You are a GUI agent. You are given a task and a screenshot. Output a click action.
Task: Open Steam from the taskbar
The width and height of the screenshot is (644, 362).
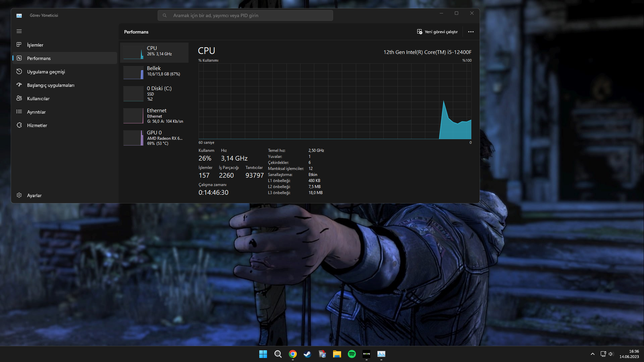tap(307, 354)
